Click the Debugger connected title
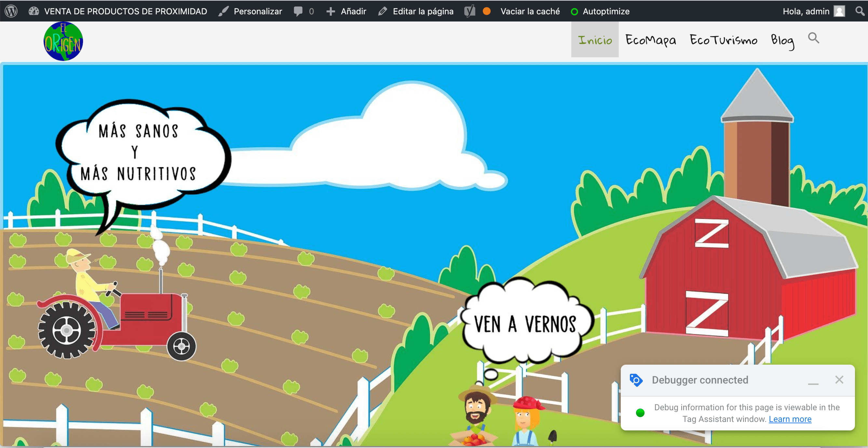 [700, 380]
